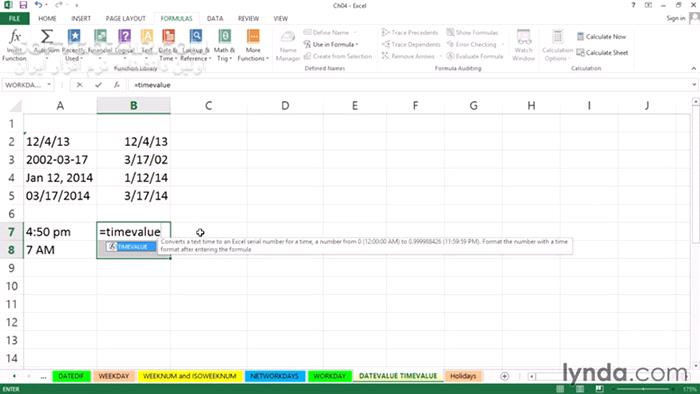Switch to Page Break Preview icon

[x=599, y=389]
